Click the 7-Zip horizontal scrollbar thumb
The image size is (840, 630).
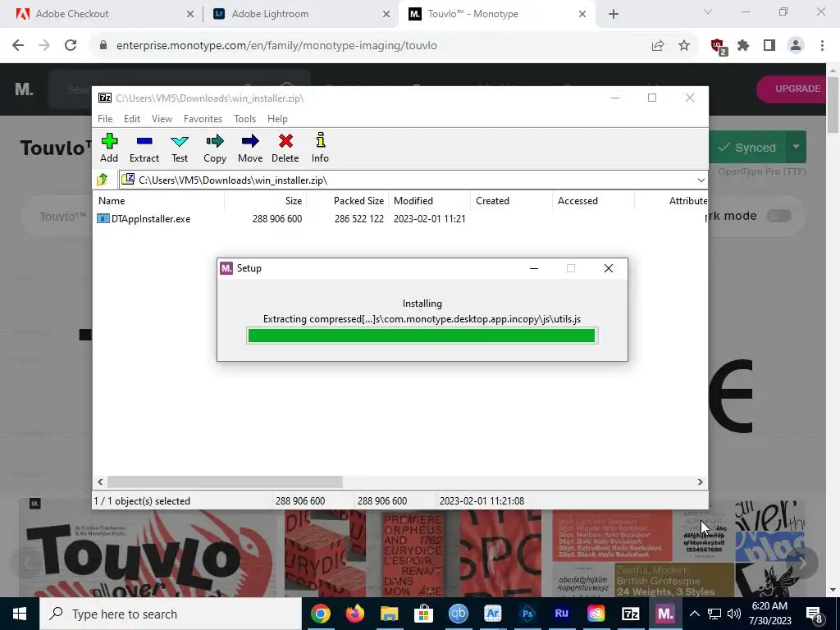225,482
